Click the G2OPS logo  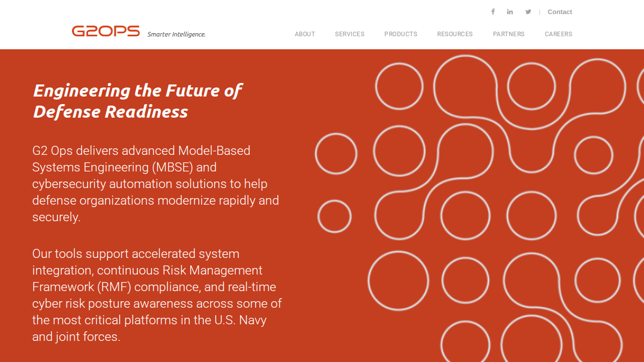click(106, 31)
